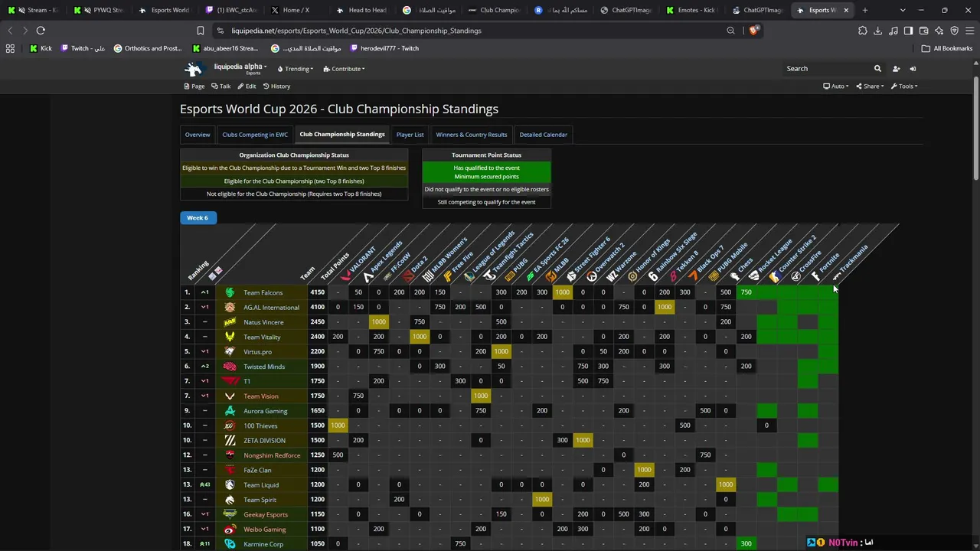Reload the current page
The width and height of the screenshot is (980, 551).
point(41,31)
